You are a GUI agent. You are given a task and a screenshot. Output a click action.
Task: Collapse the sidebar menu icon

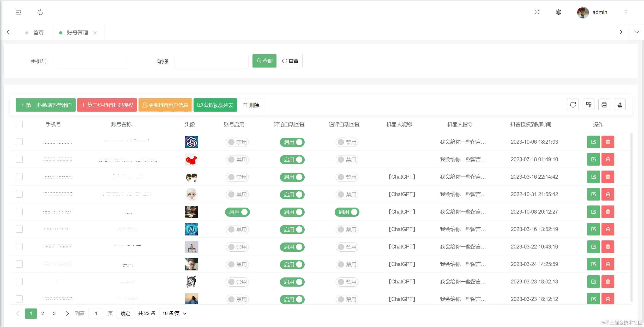click(19, 12)
